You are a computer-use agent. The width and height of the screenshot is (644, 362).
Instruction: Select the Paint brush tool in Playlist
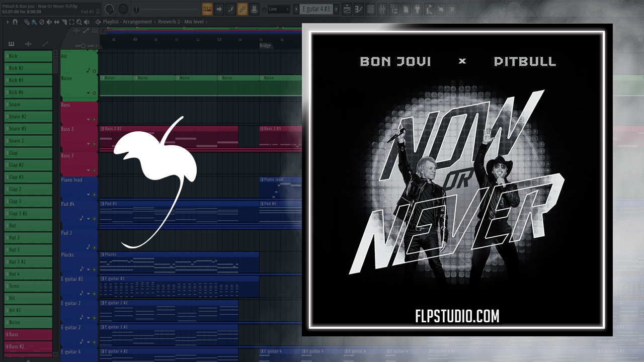pos(33,22)
